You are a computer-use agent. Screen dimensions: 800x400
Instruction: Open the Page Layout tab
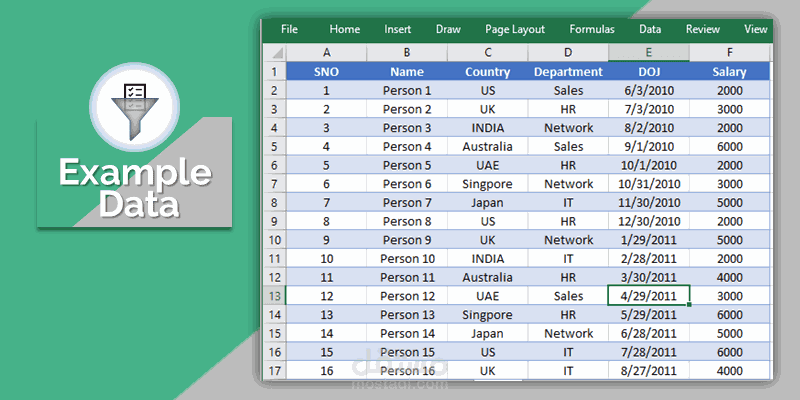click(x=515, y=30)
